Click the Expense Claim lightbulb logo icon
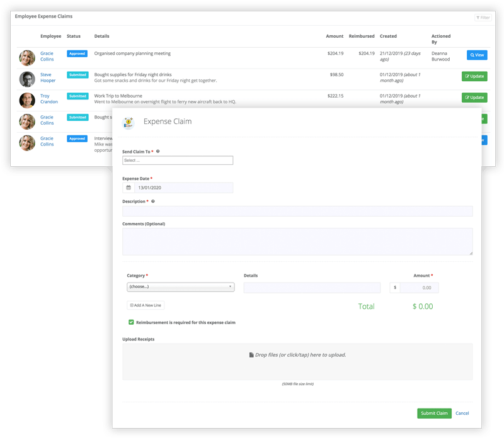 click(x=130, y=123)
